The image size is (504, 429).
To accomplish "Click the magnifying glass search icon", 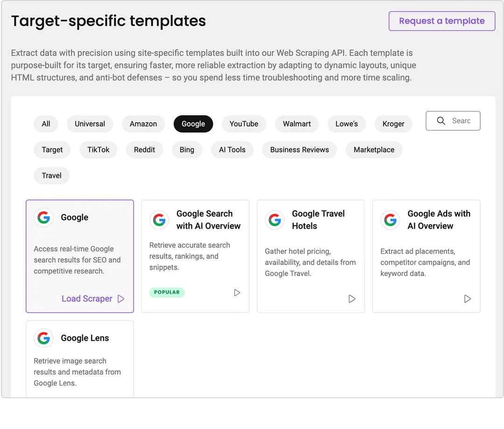I will pyautogui.click(x=441, y=121).
